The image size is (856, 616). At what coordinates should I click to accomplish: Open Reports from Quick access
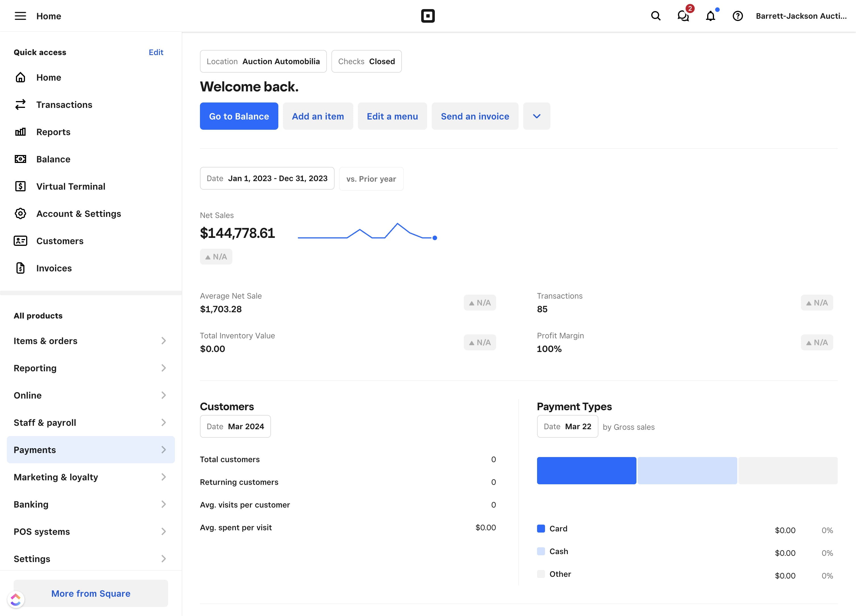pyautogui.click(x=53, y=132)
